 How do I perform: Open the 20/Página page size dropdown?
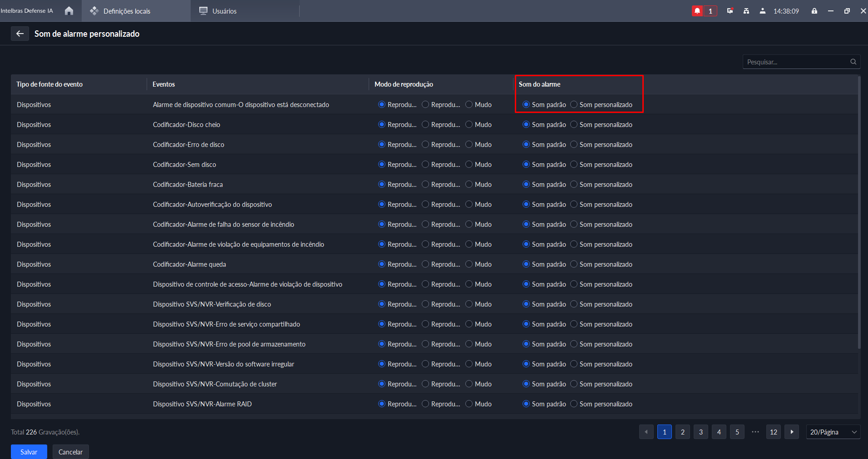pos(833,432)
